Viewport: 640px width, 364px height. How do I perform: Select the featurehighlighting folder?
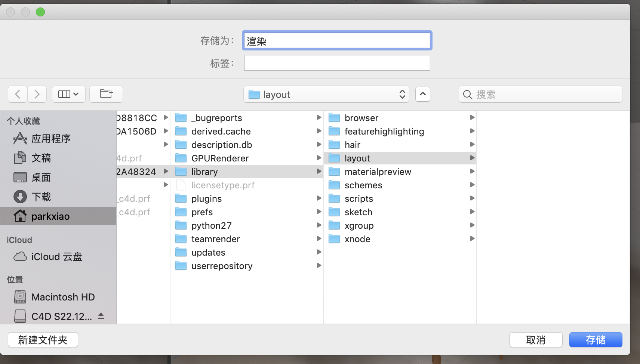(400, 131)
